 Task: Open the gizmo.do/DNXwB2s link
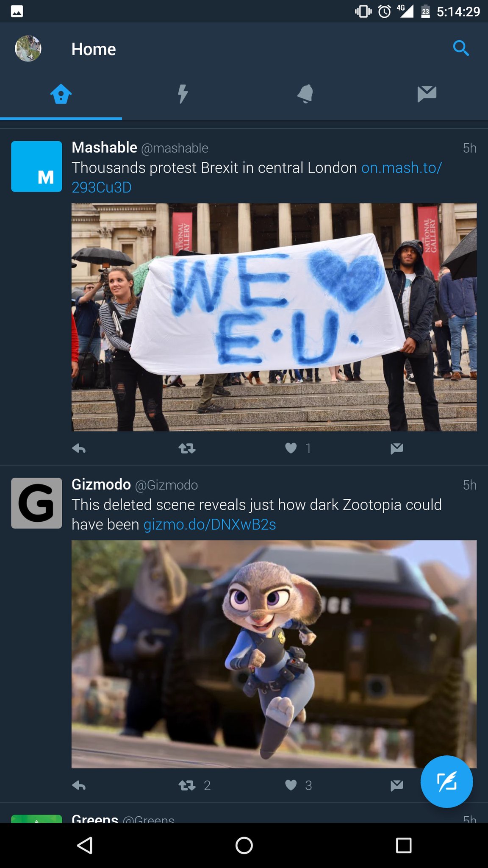210,525
